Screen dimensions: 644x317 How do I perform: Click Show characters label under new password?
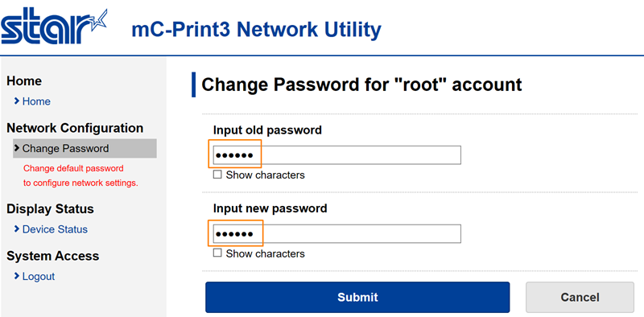266,253
